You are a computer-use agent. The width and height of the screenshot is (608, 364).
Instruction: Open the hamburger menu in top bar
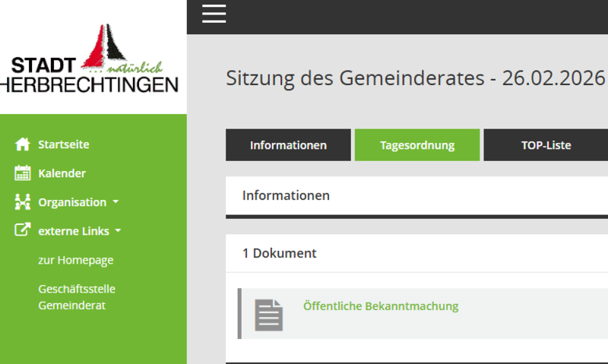click(x=214, y=14)
